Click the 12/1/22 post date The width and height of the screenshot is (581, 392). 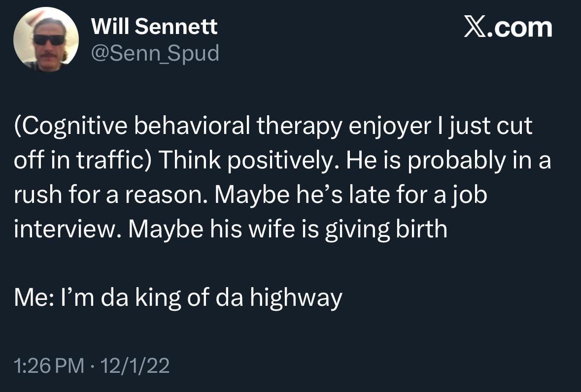[x=134, y=365]
